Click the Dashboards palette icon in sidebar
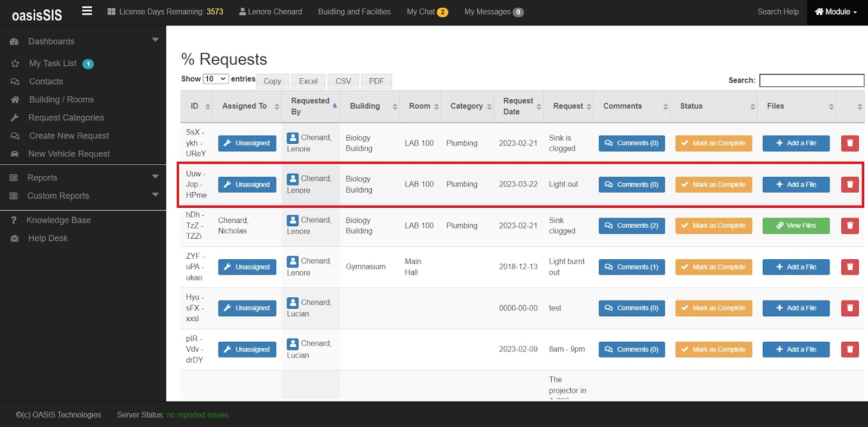 14,41
